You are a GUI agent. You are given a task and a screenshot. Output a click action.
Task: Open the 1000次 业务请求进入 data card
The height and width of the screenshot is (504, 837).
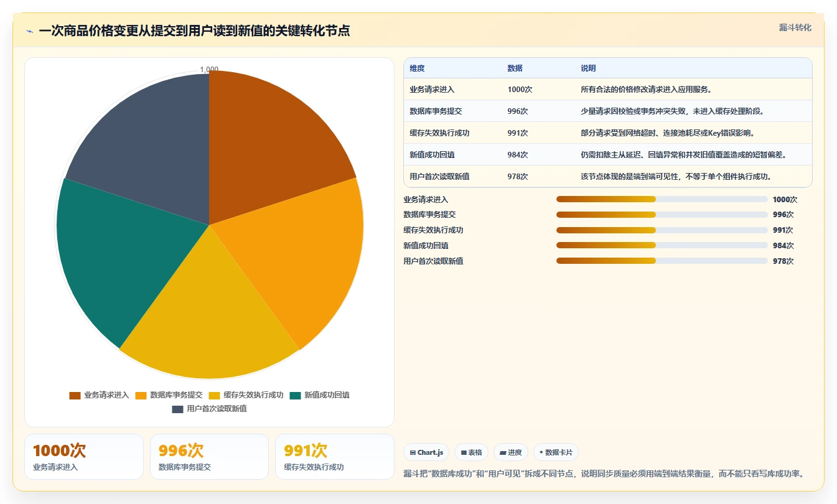pyautogui.click(x=84, y=457)
